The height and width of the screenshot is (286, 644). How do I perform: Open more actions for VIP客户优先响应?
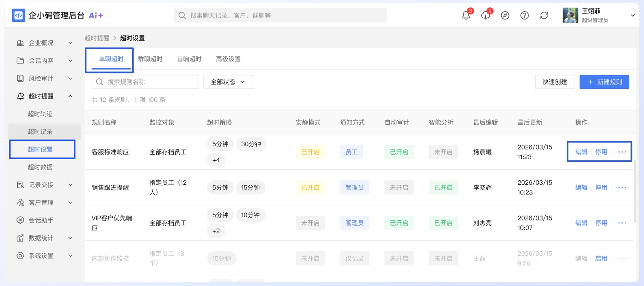(622, 223)
